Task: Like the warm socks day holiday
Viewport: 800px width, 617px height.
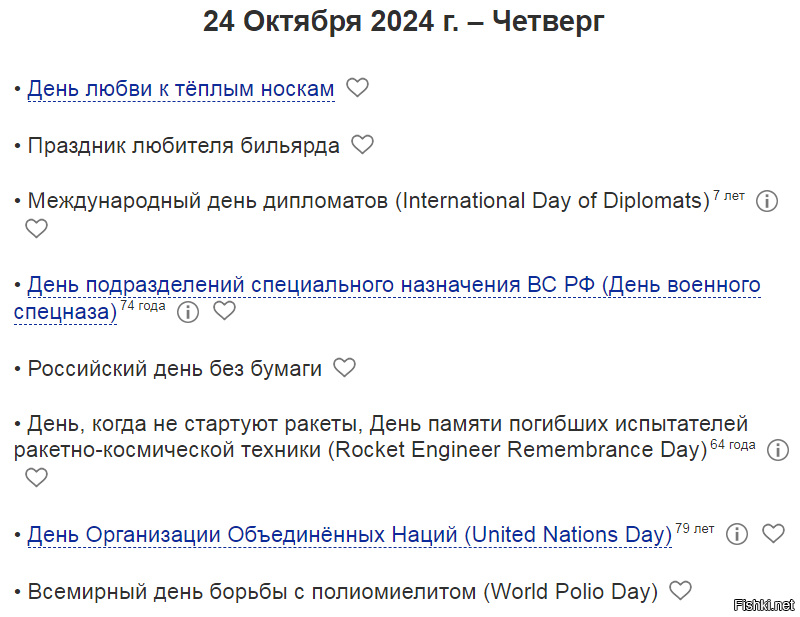Action: pyautogui.click(x=357, y=88)
